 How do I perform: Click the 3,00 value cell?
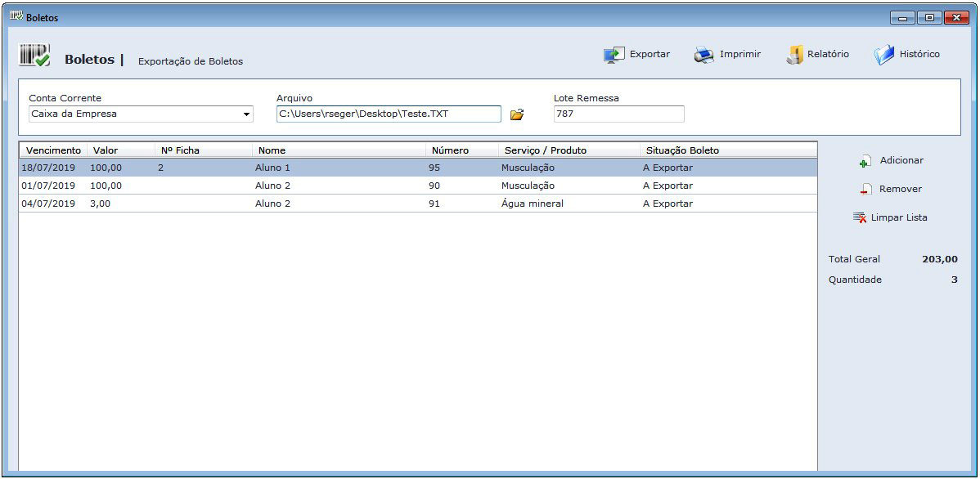pyautogui.click(x=100, y=204)
